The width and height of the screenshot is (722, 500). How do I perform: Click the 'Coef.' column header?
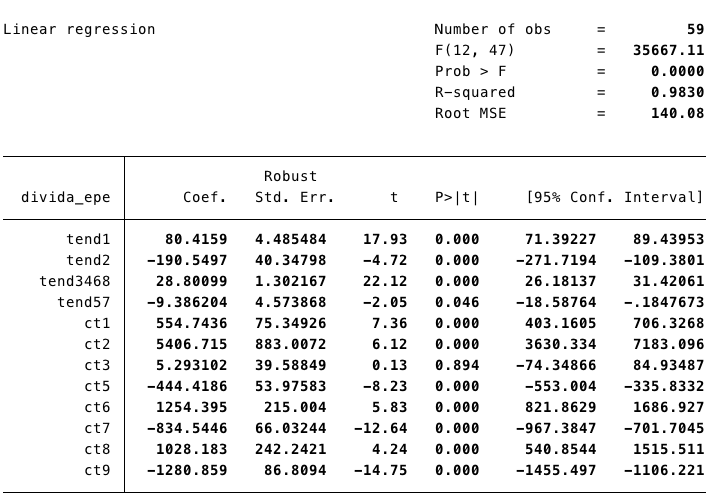pos(205,197)
